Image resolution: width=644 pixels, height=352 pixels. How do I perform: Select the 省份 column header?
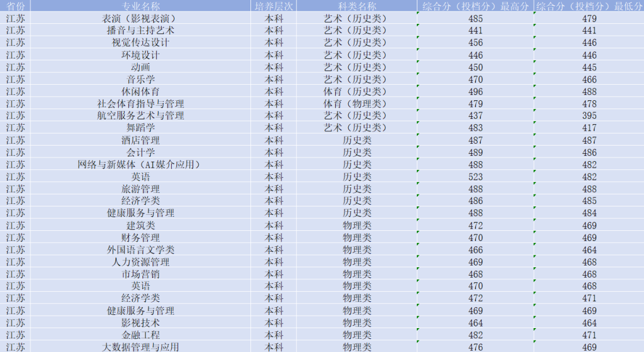pyautogui.click(x=16, y=6)
